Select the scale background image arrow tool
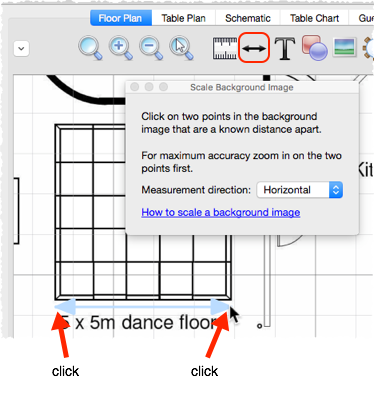The width and height of the screenshot is (374, 394). 254,48
